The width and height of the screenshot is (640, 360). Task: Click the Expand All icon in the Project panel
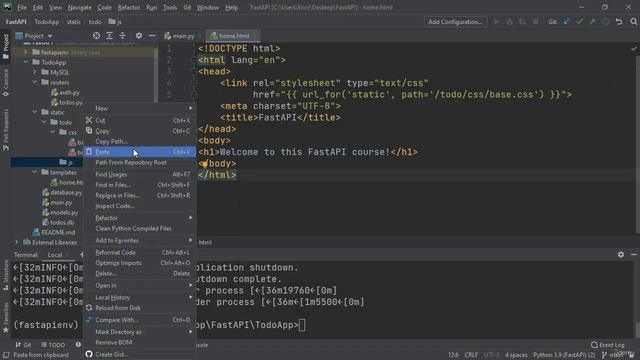[109, 36]
